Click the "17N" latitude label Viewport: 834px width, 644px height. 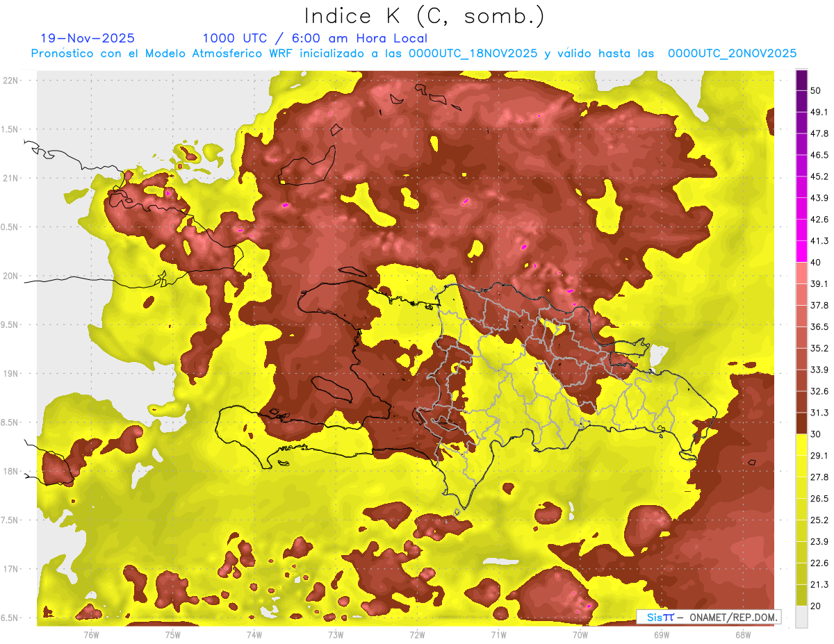10,570
